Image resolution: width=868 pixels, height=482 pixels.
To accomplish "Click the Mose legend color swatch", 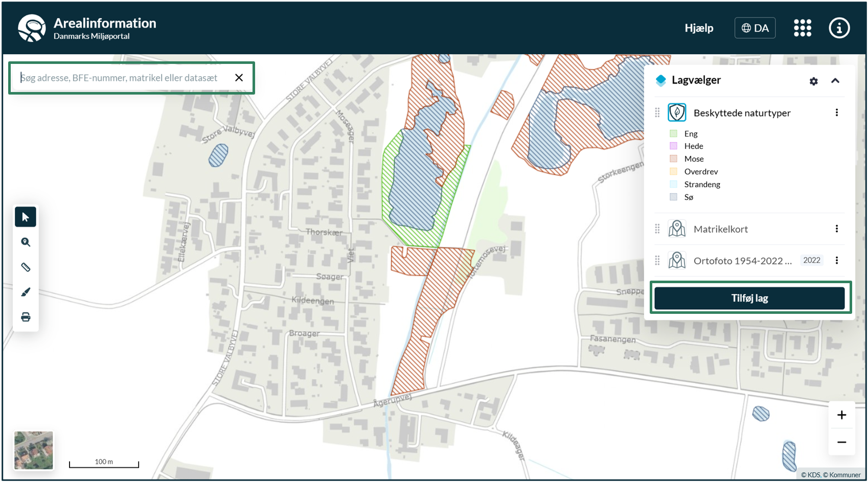I will (x=674, y=159).
